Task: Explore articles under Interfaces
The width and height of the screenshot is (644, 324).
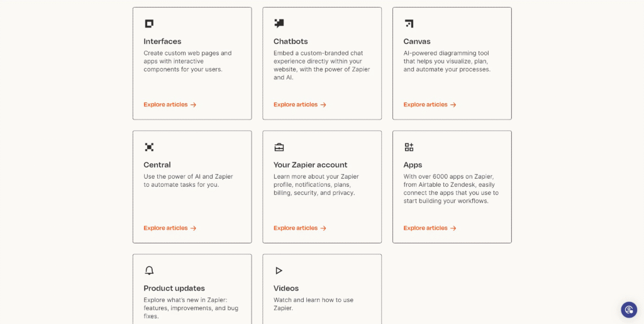Action: click(x=170, y=104)
